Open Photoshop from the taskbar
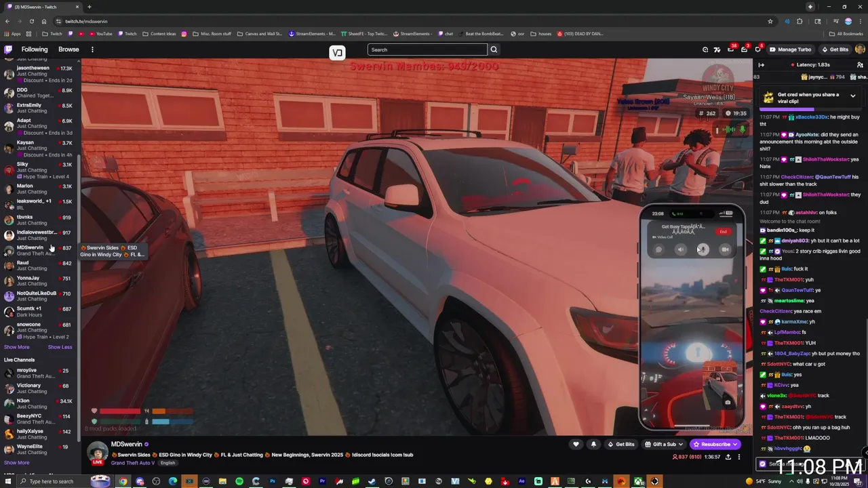Screen dimensions: 868x488 (273, 481)
